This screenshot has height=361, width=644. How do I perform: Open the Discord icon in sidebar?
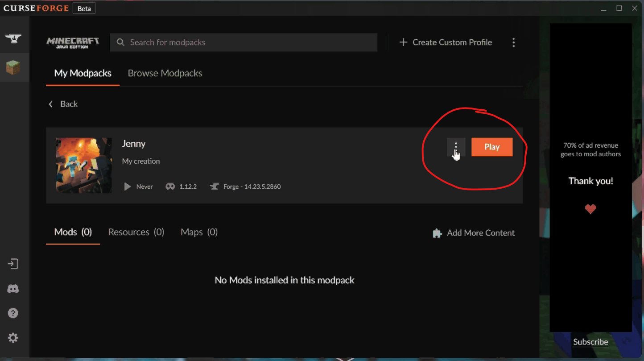pos(13,289)
